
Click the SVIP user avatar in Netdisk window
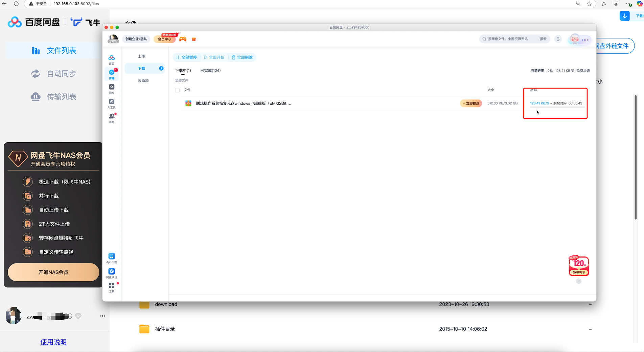(113, 39)
